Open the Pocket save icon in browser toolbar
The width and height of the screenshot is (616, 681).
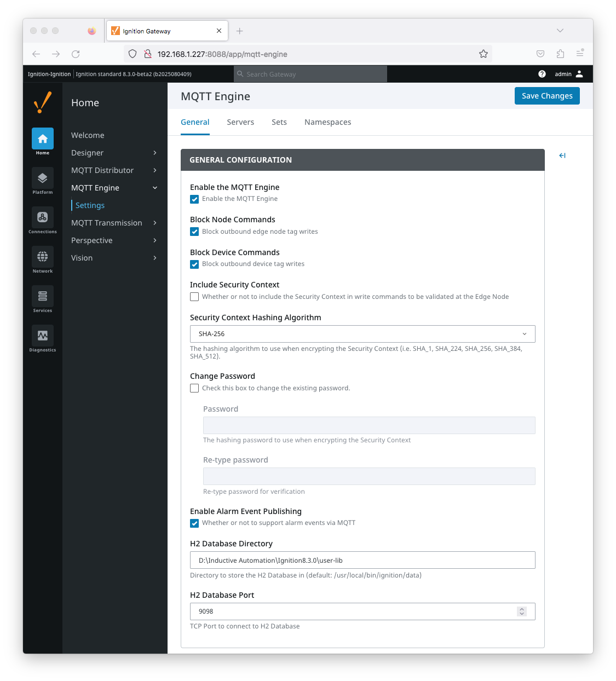540,54
